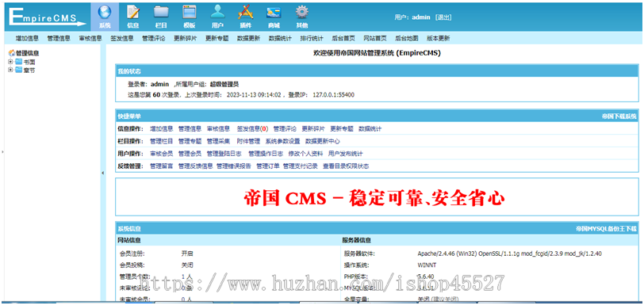This screenshot has width=644, height=305.
Task: Open 后台地图 in the menu bar
Action: click(407, 39)
